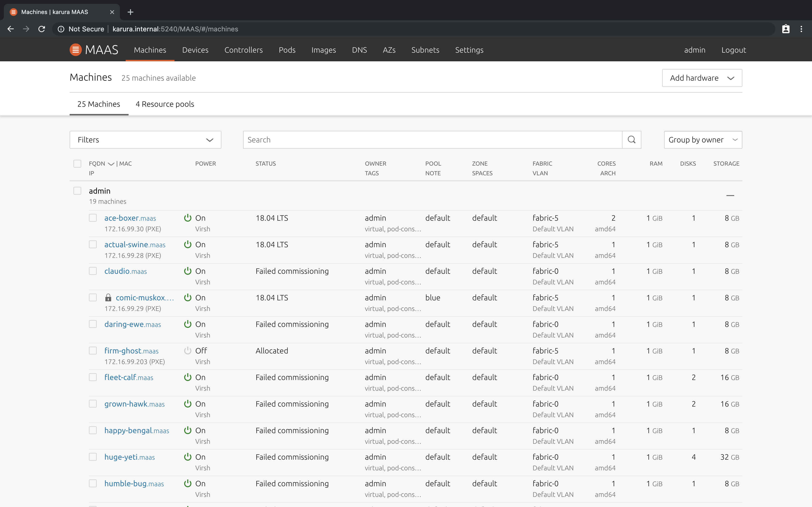Viewport: 812px width, 507px height.
Task: Reload the page with browser refresh icon
Action: [42, 29]
